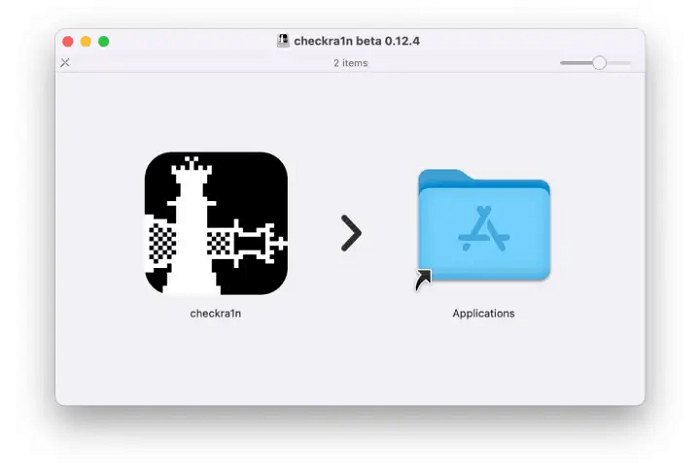Select the checkra1n application icon

216,223
